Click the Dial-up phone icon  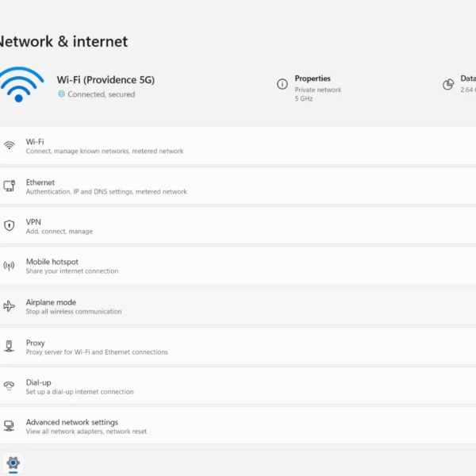pyautogui.click(x=10, y=386)
